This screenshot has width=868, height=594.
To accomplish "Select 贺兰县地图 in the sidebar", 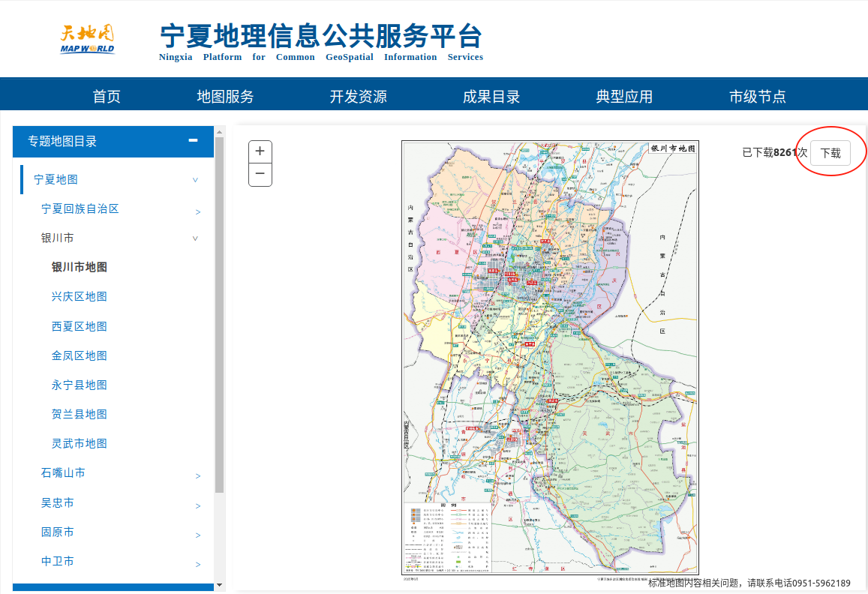I will (x=79, y=414).
